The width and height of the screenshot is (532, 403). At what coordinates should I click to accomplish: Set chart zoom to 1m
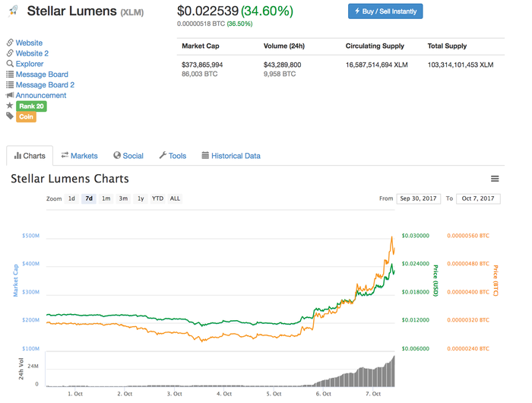[x=106, y=198]
